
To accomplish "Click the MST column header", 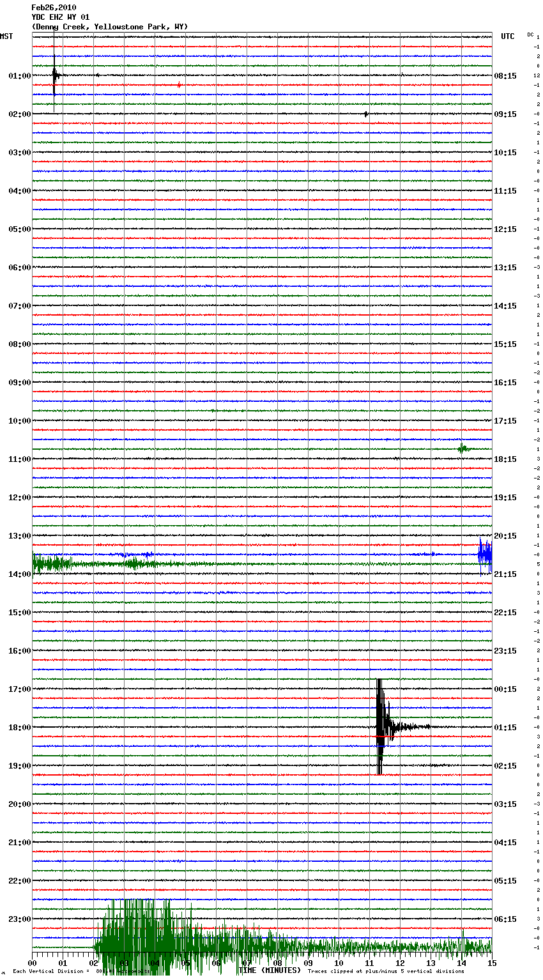I will click(x=6, y=36).
